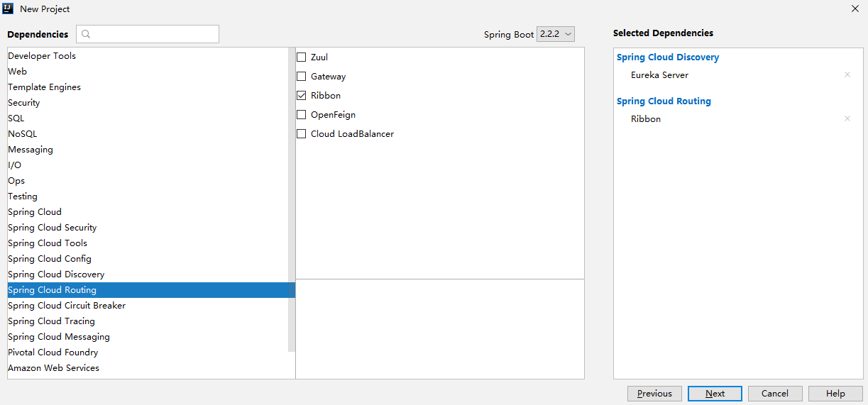This screenshot has height=405, width=868.
Task: Tick the OpenFeign checkbox
Action: pyautogui.click(x=302, y=115)
